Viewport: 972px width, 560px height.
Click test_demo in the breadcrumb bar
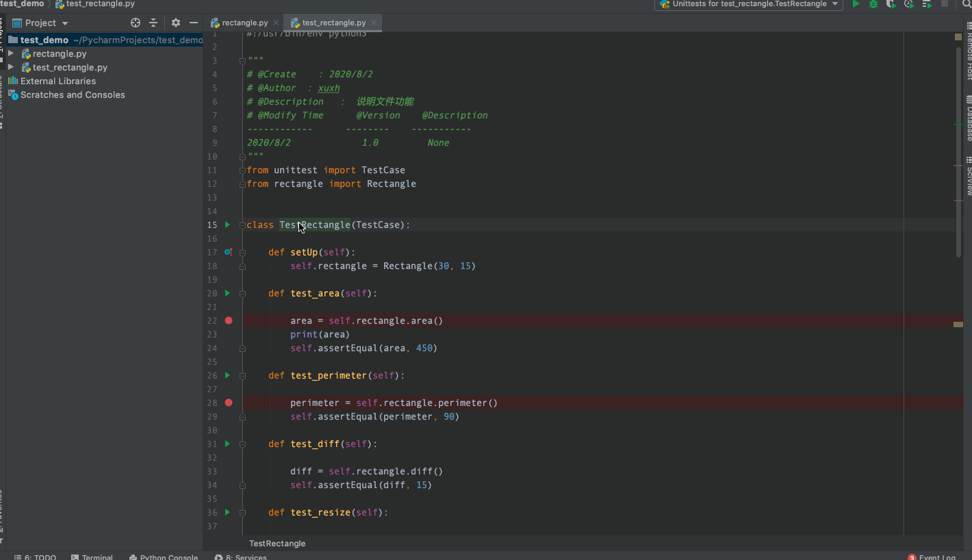pos(22,4)
